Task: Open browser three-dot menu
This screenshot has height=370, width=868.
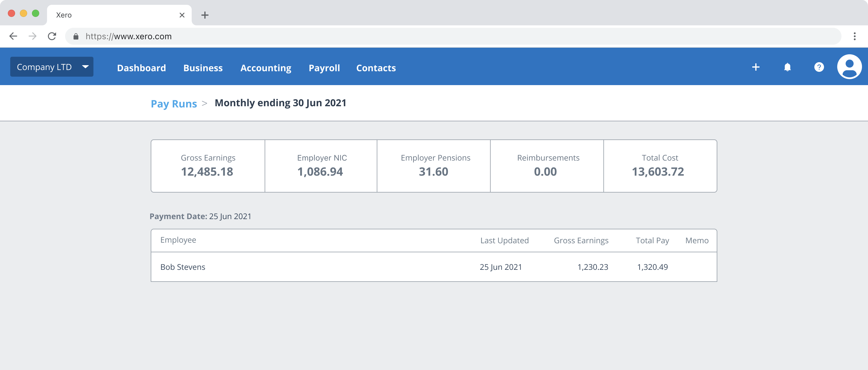Action: pos(854,36)
